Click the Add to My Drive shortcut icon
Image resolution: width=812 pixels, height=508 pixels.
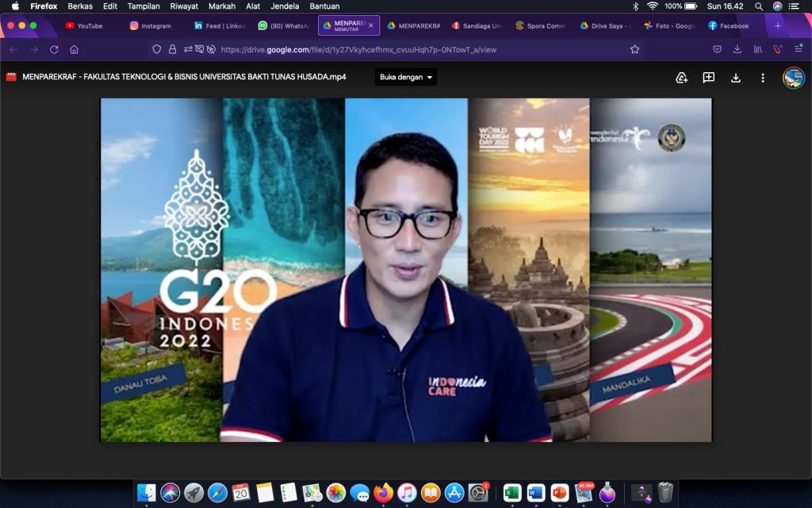681,78
